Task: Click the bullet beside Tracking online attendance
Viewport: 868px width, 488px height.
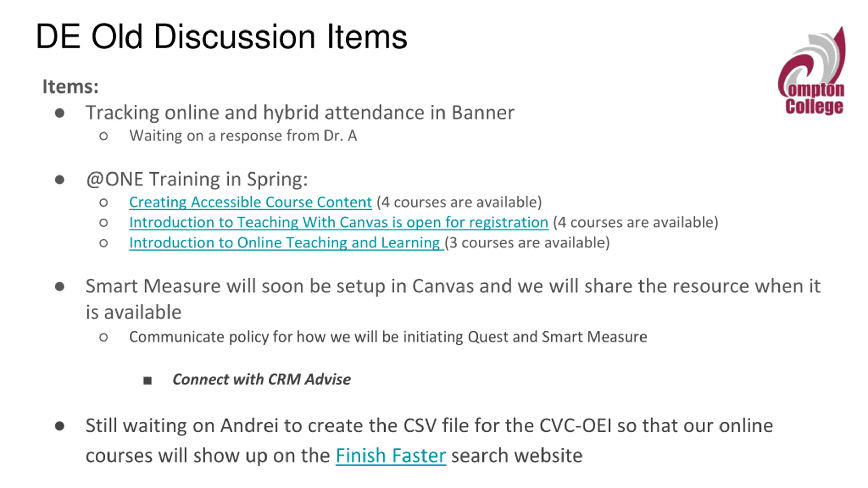Action: point(60,113)
